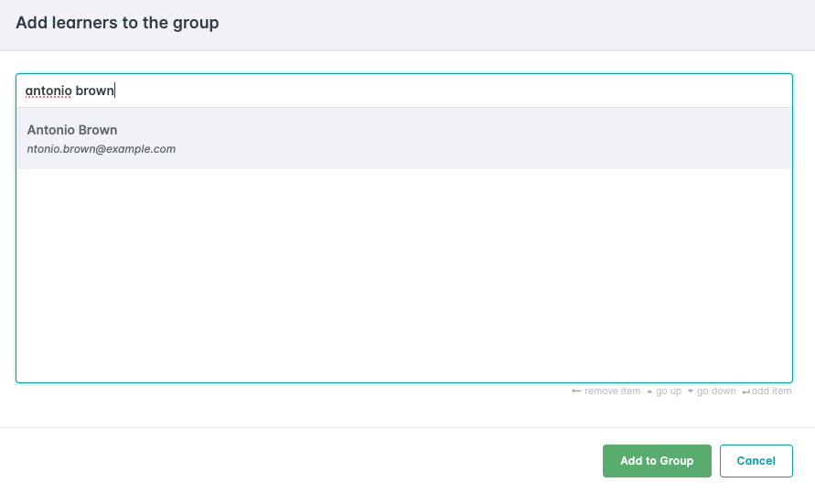Click the backspace arrow icon before remove item
The width and height of the screenshot is (815, 504).
pos(576,391)
